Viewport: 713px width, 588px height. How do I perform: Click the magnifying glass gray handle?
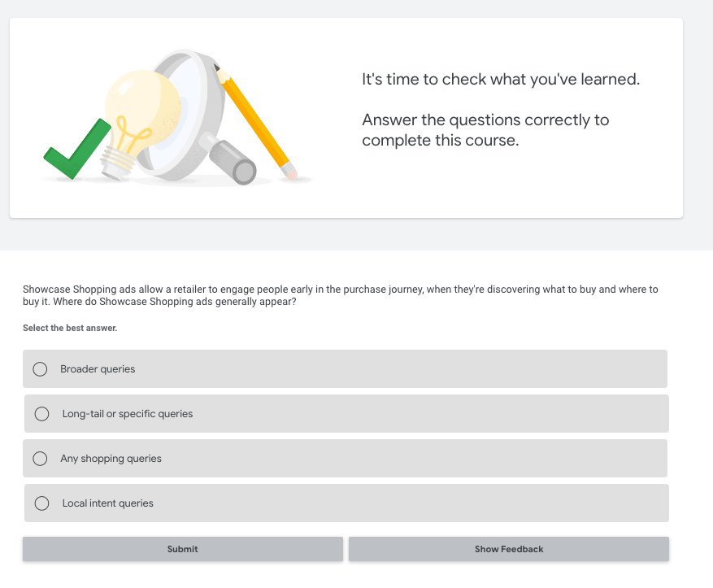232,160
